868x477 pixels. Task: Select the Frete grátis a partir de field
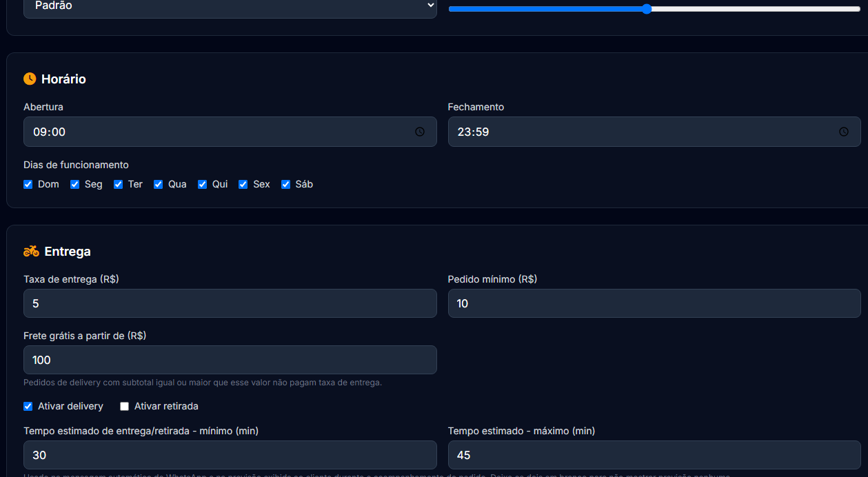coord(230,360)
